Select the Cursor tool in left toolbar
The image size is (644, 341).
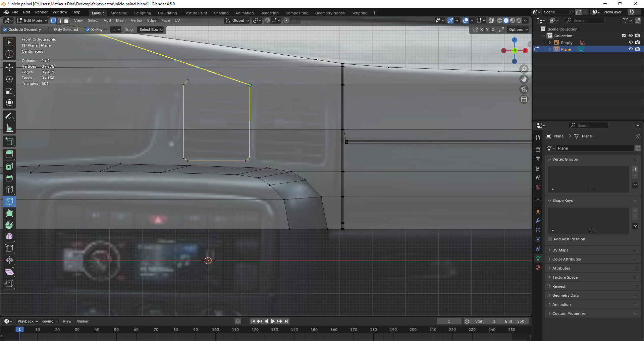click(9, 54)
